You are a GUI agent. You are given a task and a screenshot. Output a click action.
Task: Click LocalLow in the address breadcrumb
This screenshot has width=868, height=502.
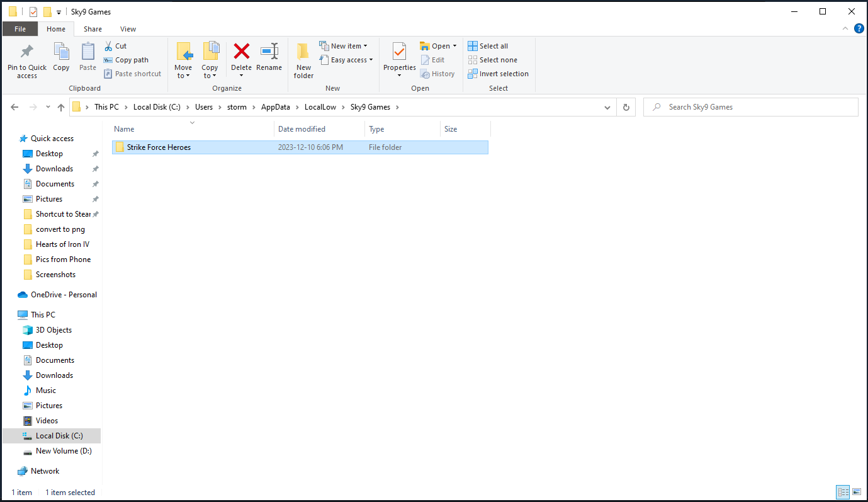[x=320, y=107]
